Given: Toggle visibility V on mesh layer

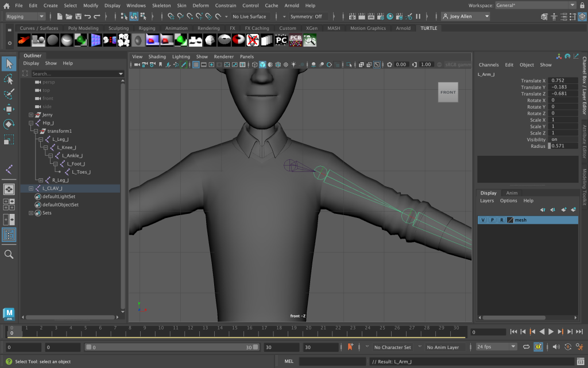Looking at the screenshot, I should (x=483, y=220).
